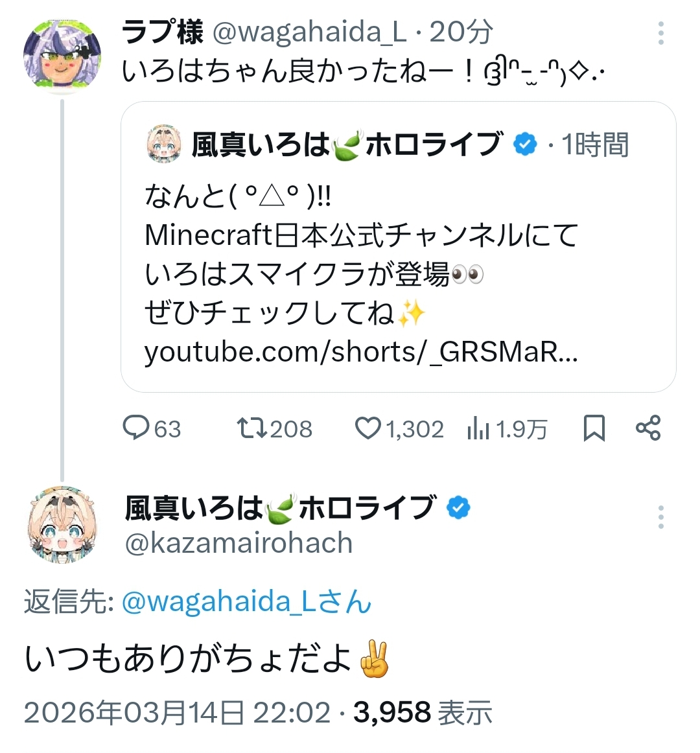Open more options on ラプ様's tweet
The width and height of the screenshot is (700, 753).
[660, 33]
